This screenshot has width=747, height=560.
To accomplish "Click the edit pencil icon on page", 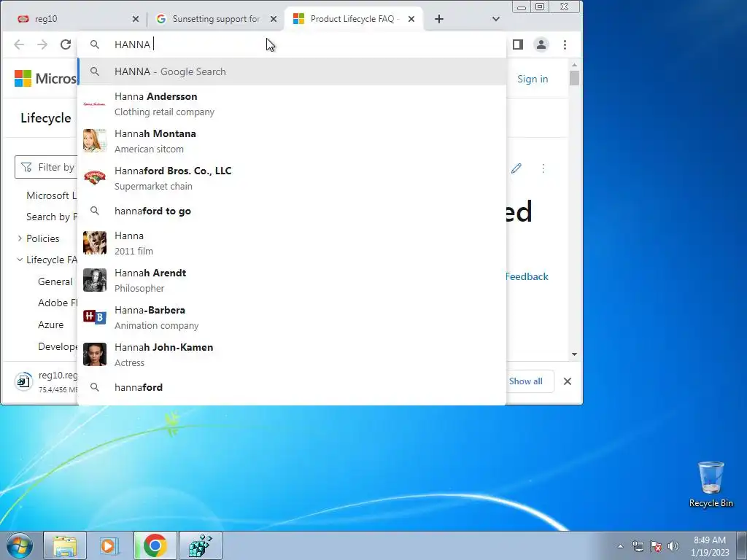I will click(x=516, y=168).
